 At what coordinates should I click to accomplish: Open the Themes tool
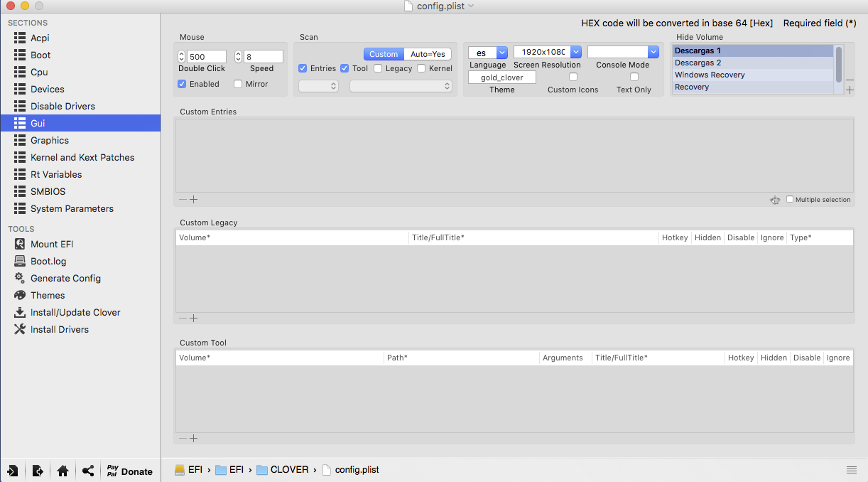click(47, 295)
